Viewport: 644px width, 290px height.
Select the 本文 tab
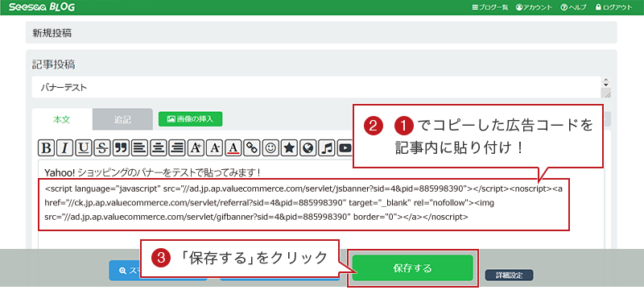(x=62, y=119)
